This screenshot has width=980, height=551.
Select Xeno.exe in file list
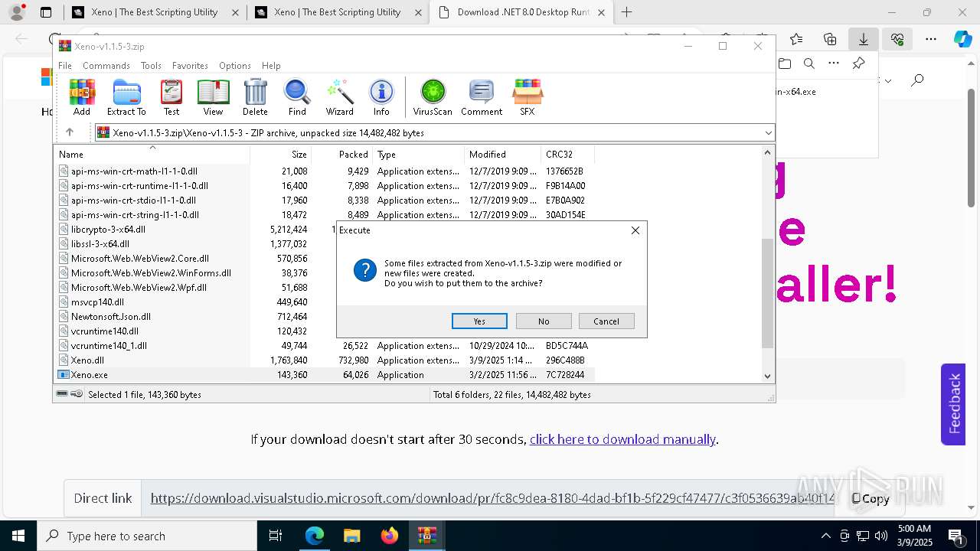point(325,375)
